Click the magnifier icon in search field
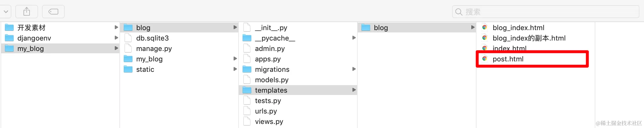 pos(459,12)
